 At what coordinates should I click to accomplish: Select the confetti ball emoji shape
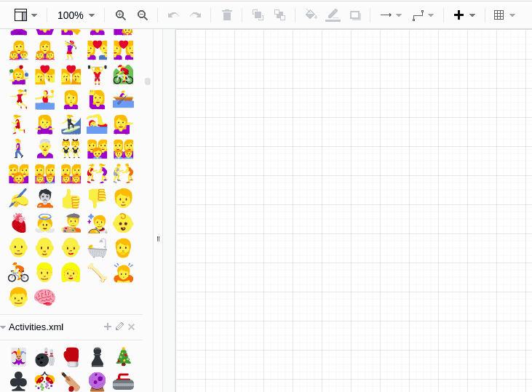click(x=45, y=382)
